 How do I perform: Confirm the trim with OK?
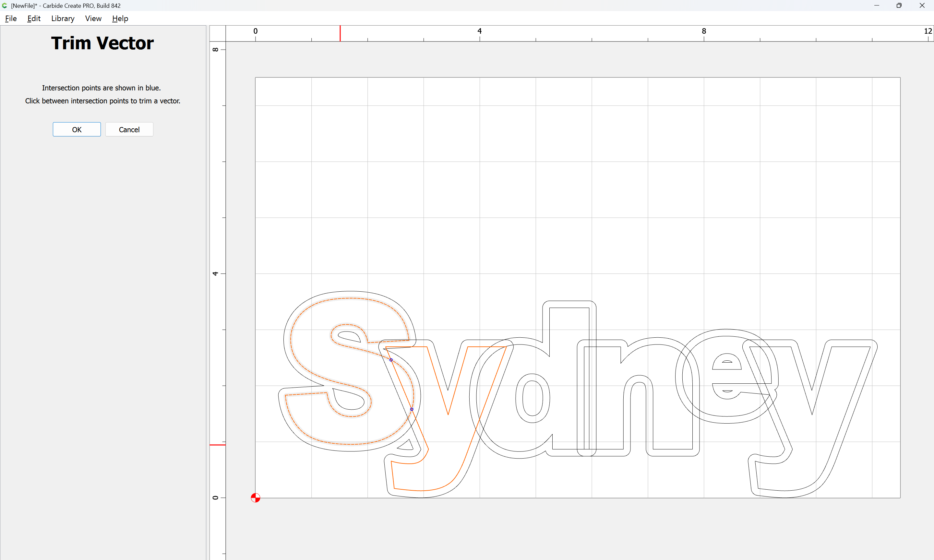click(x=77, y=129)
